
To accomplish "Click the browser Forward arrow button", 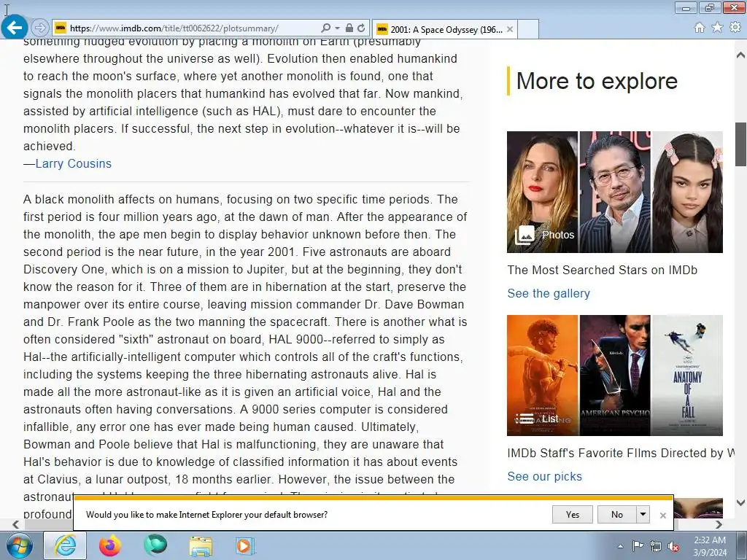I will pos(40,28).
